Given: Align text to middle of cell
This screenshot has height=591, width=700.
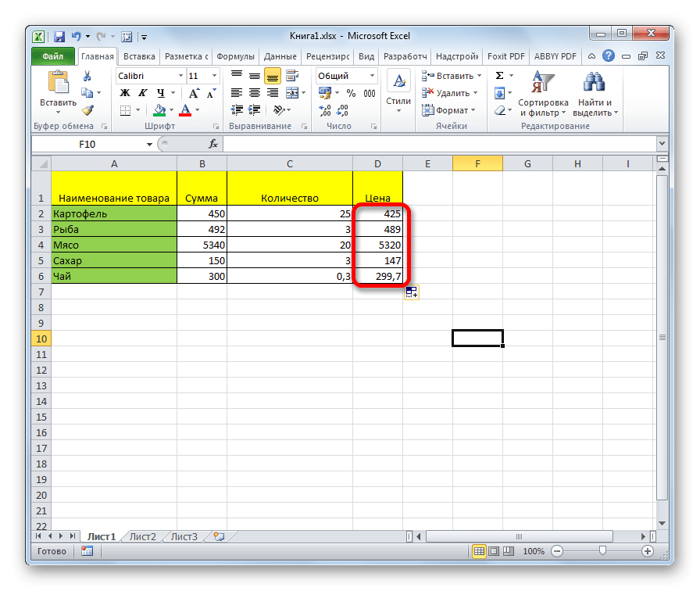Looking at the screenshot, I should (255, 76).
